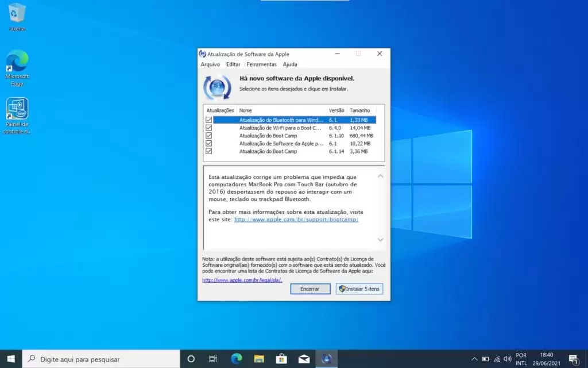This screenshot has width=588, height=368.
Task: Open the Arquivo menu
Action: (210, 64)
